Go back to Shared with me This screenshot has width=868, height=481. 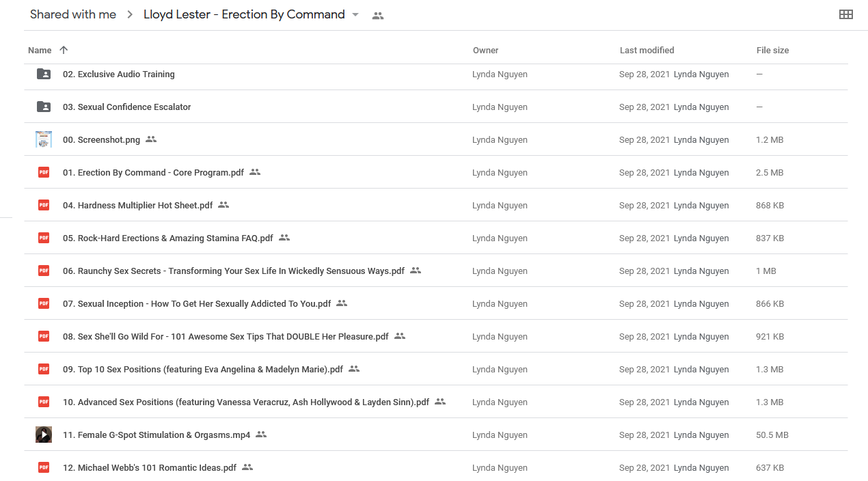point(73,14)
